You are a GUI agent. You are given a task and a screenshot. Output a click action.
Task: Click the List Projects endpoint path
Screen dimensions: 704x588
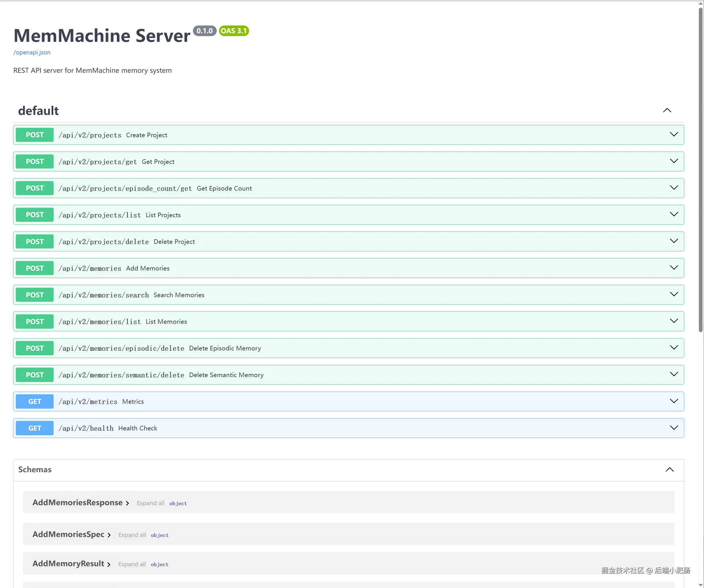(99, 215)
